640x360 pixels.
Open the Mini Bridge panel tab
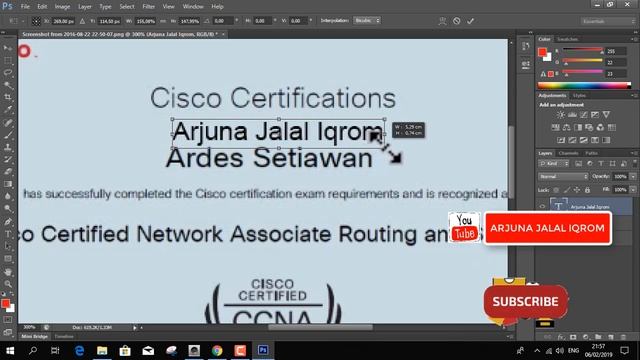[x=35, y=337]
